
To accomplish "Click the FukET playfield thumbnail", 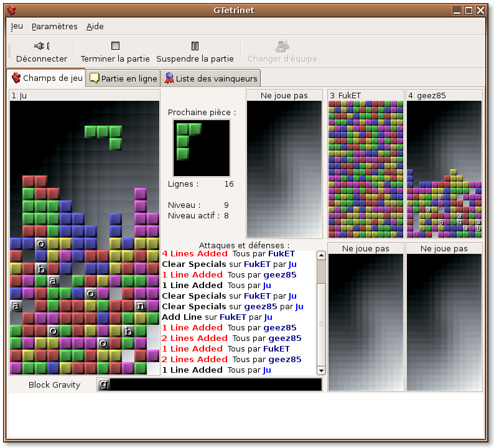I will (x=366, y=169).
